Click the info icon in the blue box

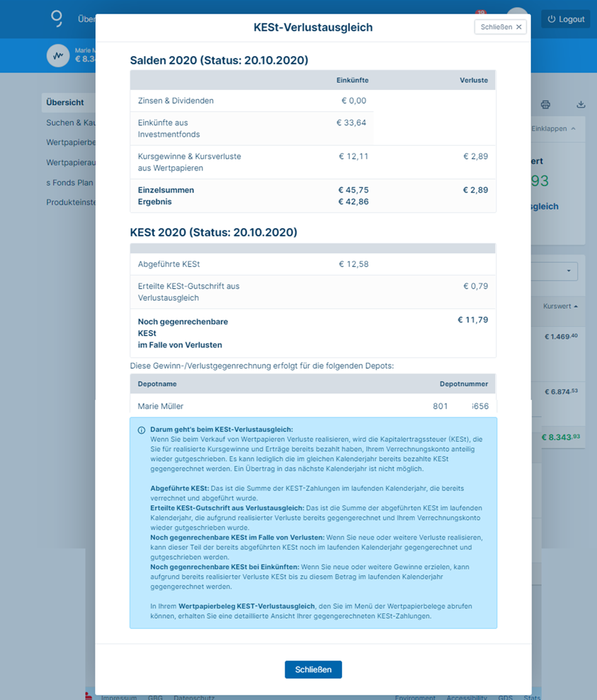click(142, 431)
